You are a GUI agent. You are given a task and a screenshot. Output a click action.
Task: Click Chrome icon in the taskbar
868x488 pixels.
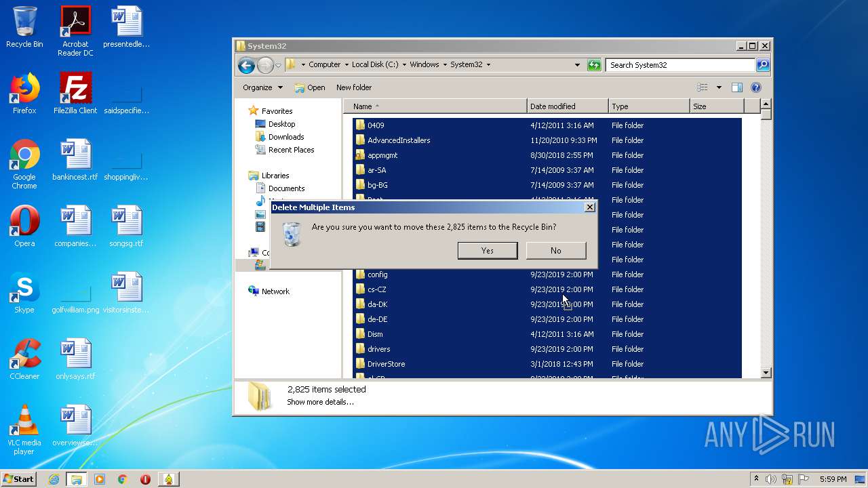tap(122, 479)
